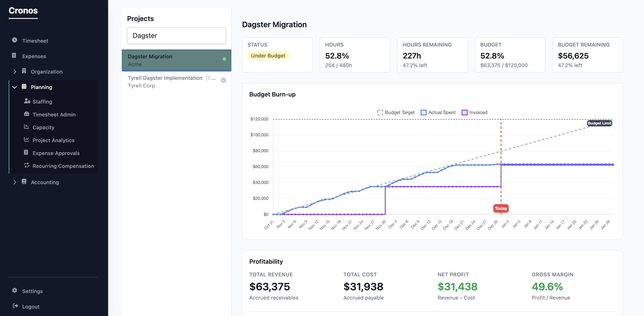Click the Staffing people icon

(27, 101)
